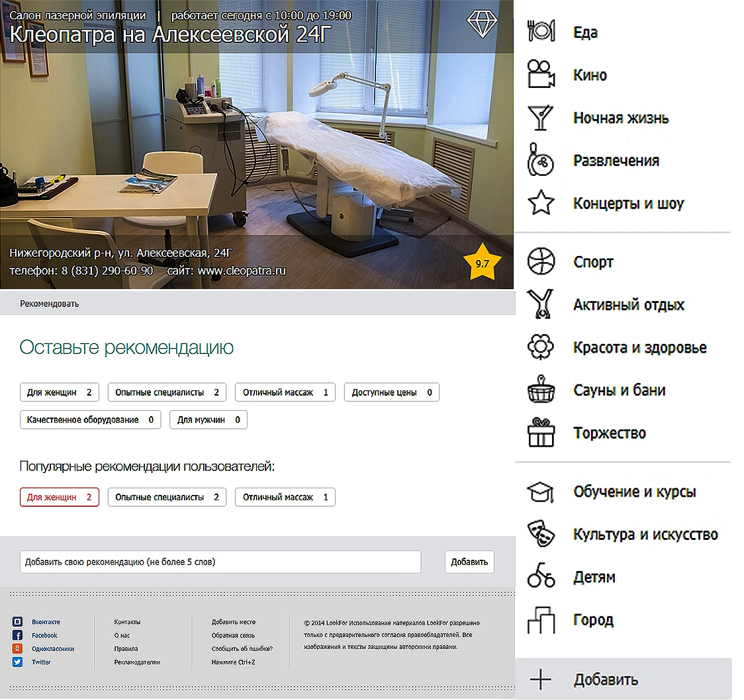Click the salon interior photo
The height and width of the screenshot is (700, 744).
point(256,145)
